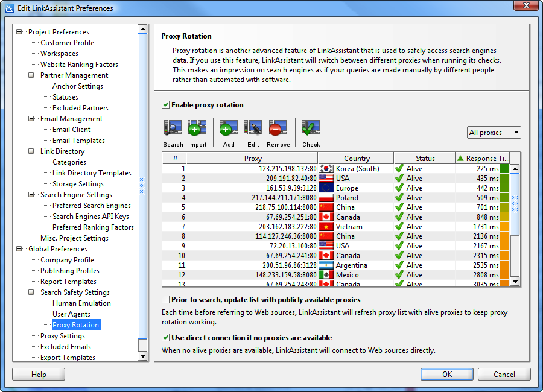Click the proxy table scrollbar down arrow
543x392 pixels.
click(515, 282)
